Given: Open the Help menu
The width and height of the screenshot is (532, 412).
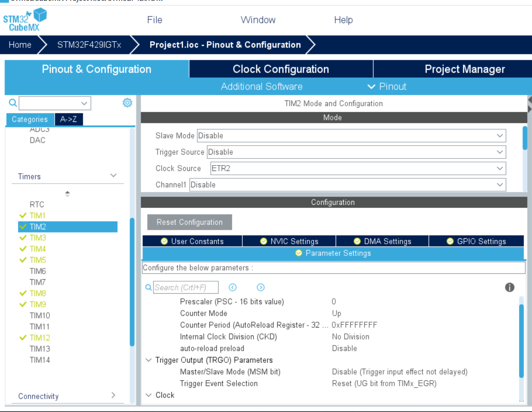Looking at the screenshot, I should [343, 20].
